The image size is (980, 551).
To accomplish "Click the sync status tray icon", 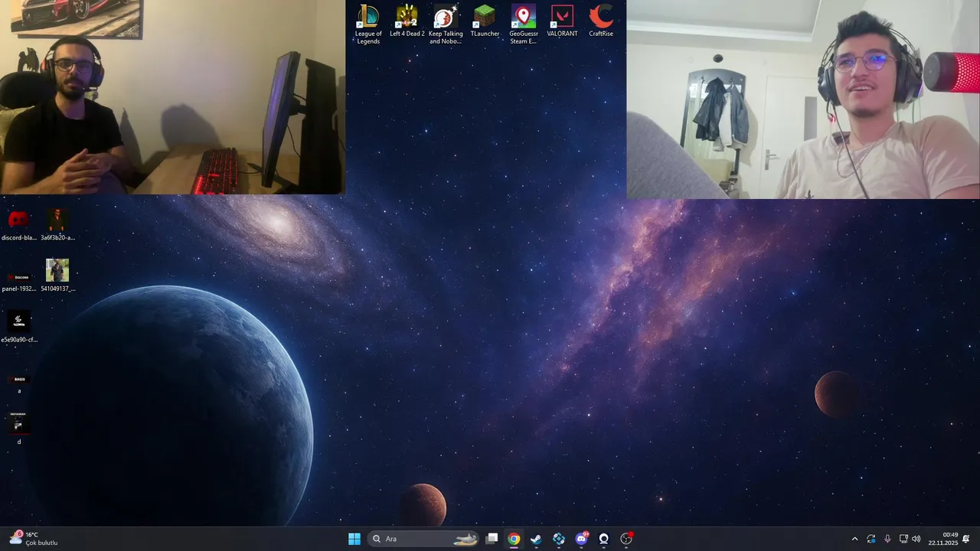I will (871, 539).
